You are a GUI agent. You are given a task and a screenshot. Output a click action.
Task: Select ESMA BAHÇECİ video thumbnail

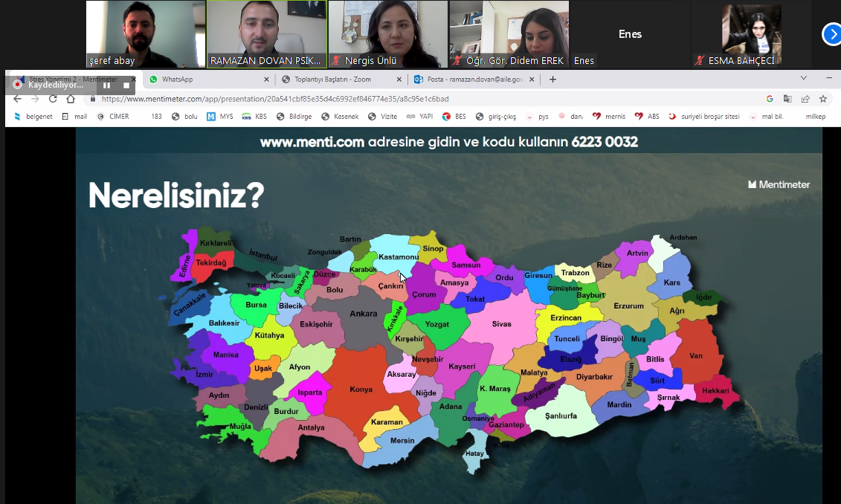(752, 33)
